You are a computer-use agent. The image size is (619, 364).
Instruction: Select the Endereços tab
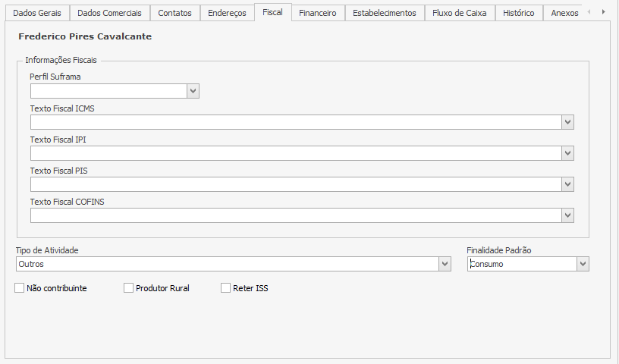(227, 13)
